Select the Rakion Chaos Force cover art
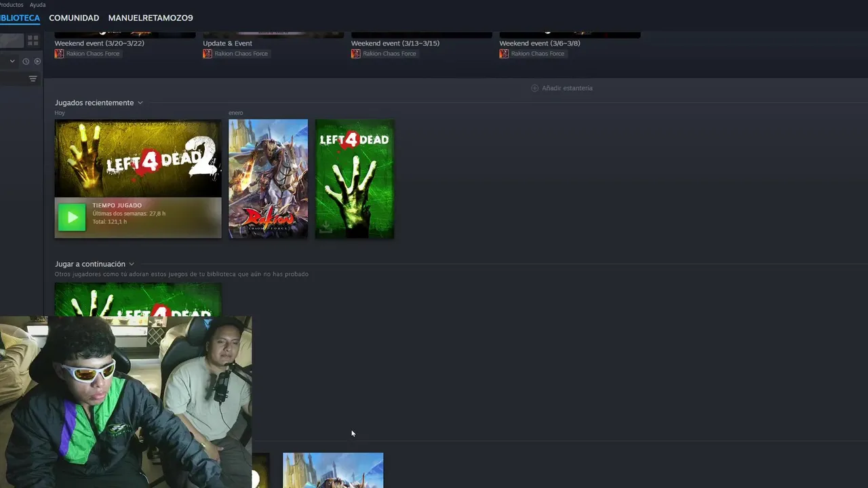The height and width of the screenshot is (488, 868). 268,179
